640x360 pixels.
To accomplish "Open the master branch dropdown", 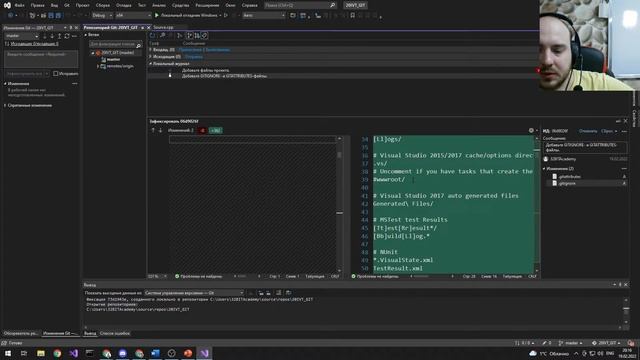I will (22, 36).
